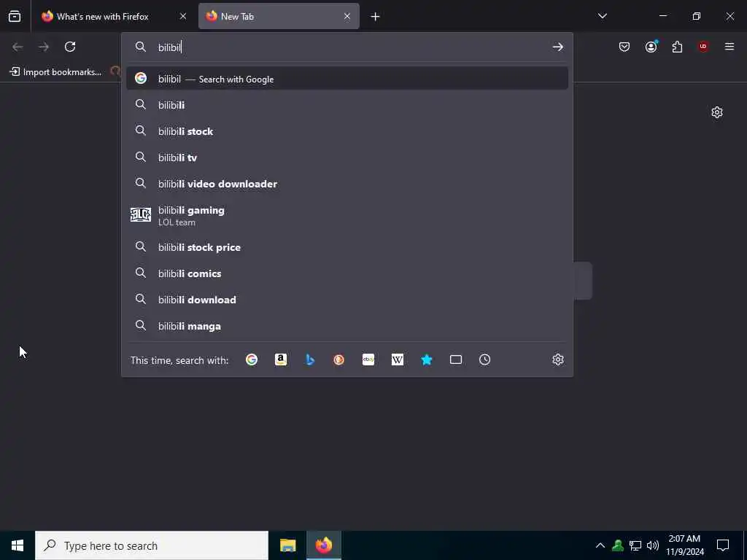Open the Firefox account icon
Image resolution: width=747 pixels, height=560 pixels.
(x=651, y=47)
